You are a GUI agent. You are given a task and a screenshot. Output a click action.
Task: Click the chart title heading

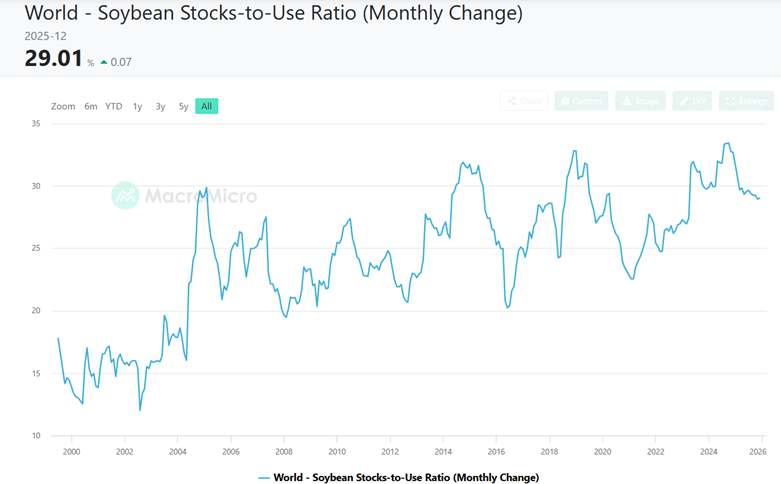273,14
